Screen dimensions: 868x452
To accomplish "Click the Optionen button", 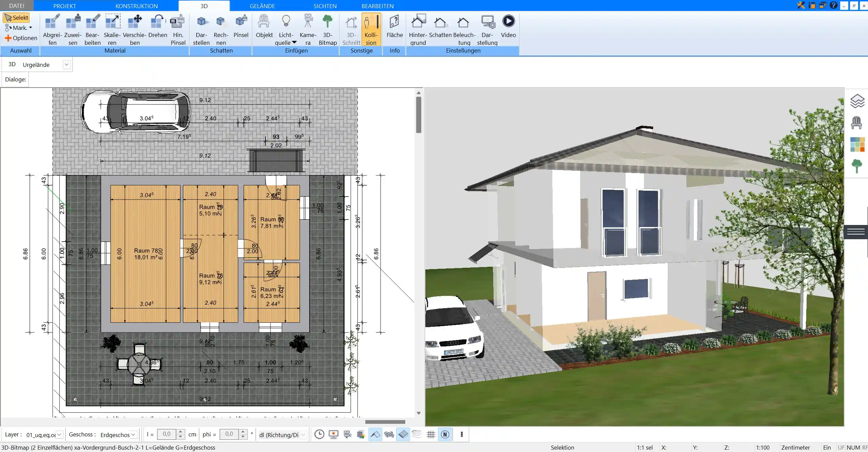I will tap(21, 38).
